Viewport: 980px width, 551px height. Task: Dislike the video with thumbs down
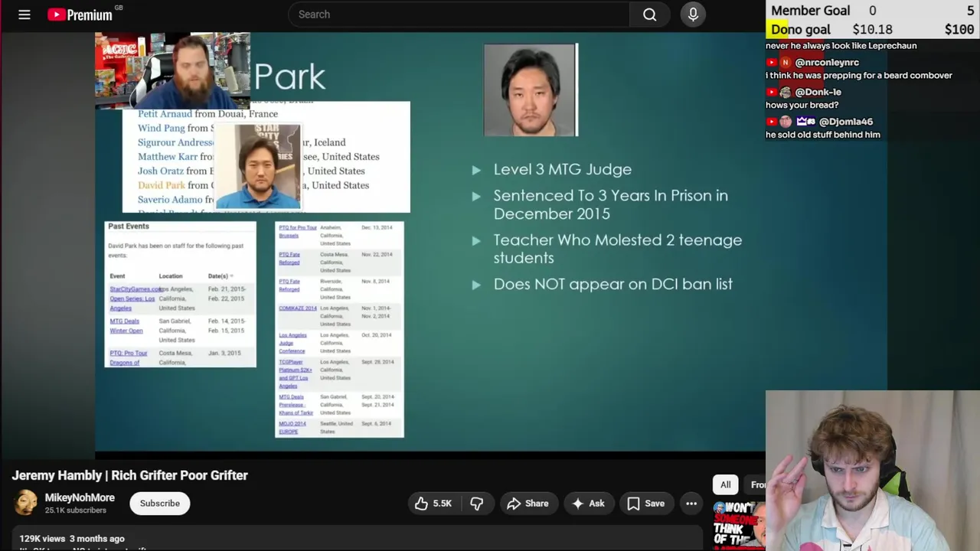point(477,504)
